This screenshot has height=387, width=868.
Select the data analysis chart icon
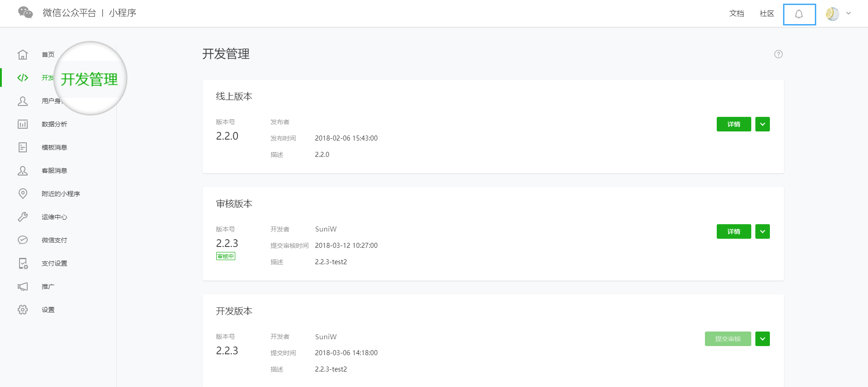click(x=23, y=124)
